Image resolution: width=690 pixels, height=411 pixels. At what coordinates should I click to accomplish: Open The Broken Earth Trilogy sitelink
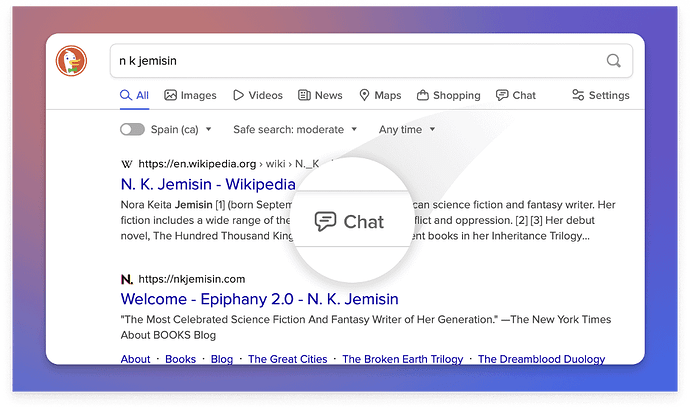[x=403, y=359]
